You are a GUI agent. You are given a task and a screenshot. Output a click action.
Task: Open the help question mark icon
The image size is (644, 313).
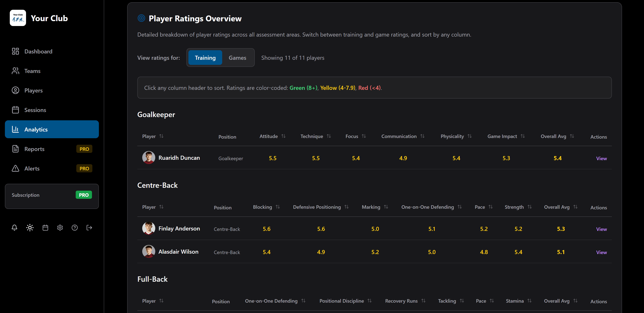(x=74, y=228)
